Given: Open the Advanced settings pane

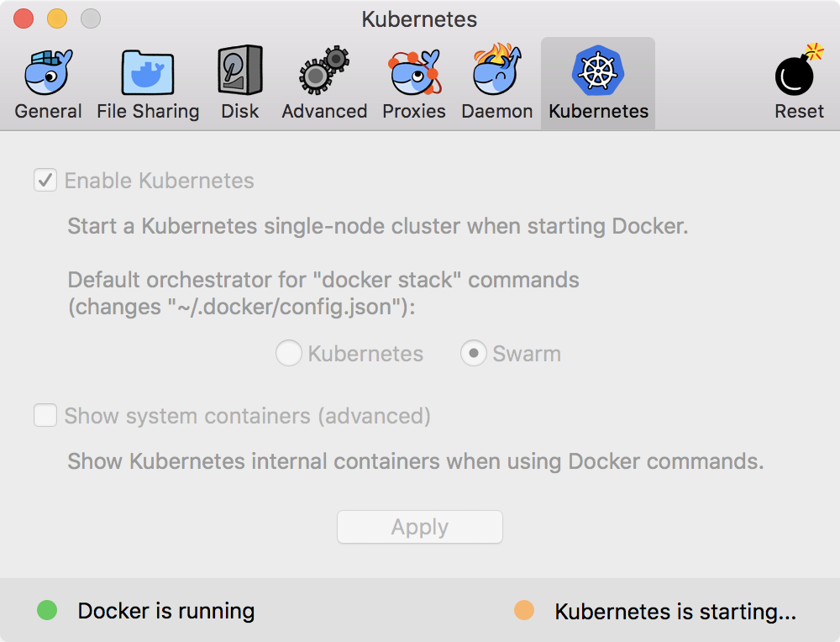Looking at the screenshot, I should click(x=324, y=80).
